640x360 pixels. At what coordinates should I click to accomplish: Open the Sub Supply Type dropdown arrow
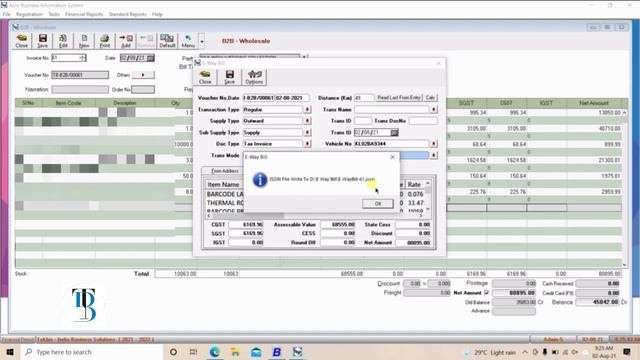307,132
